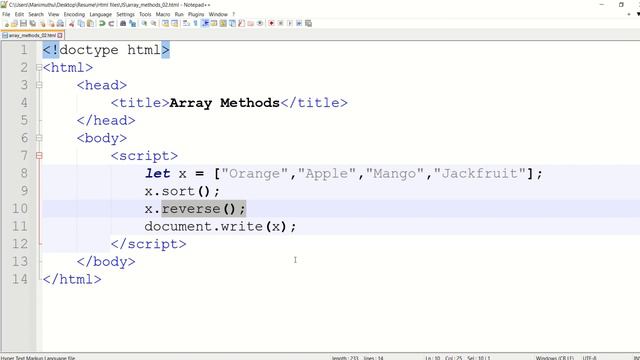Viewport: 640px width, 360px height.
Task: Redo with the red arrow icon
Action: tap(111, 23)
